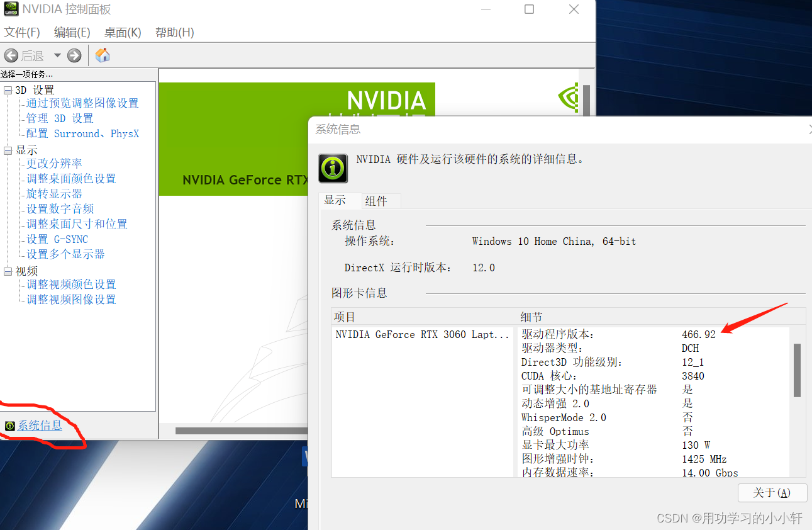
Task: Click the NVIDIA control panel title icon
Action: (x=11, y=9)
